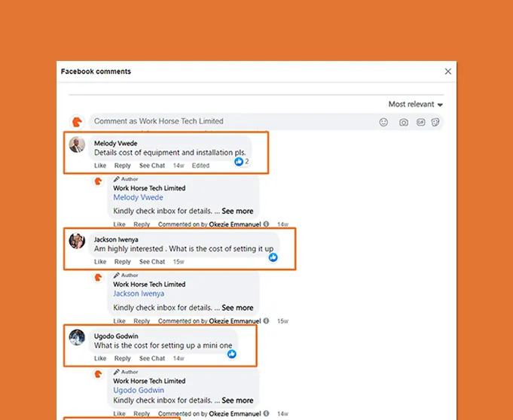Open See Chat on Melody Vwede's comment
This screenshot has width=513, height=420.
pyautogui.click(x=152, y=166)
